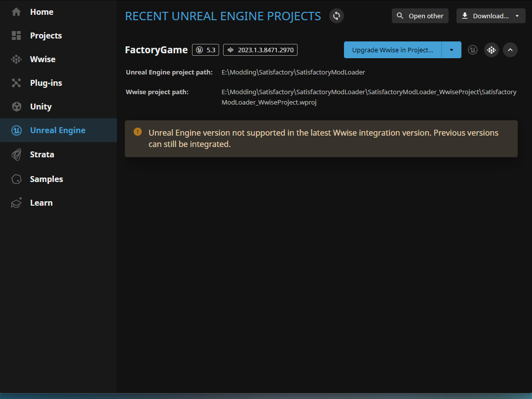Click Upgrade Wwise in Project button
The height and width of the screenshot is (399, 532).
(x=392, y=50)
